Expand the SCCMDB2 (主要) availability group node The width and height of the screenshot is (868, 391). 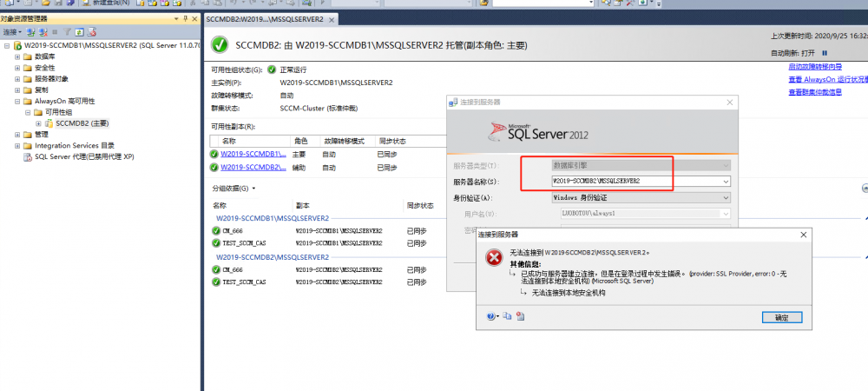pyautogui.click(x=38, y=123)
